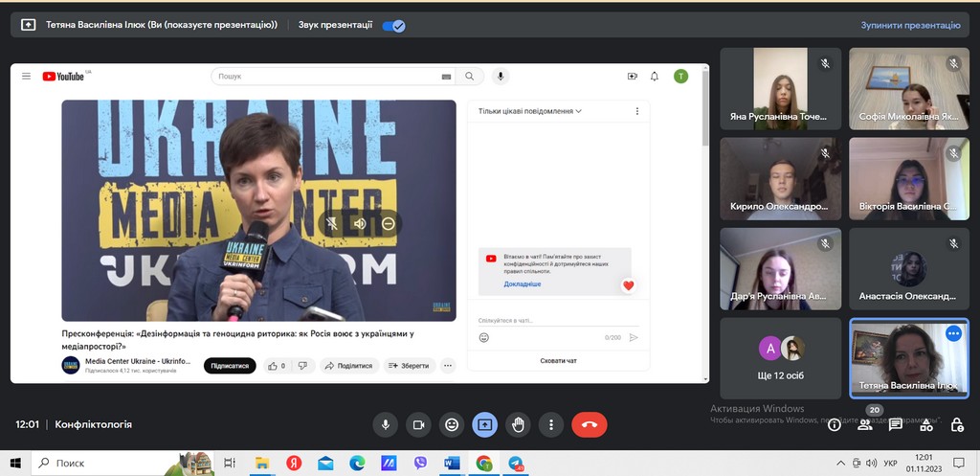Open meeting details info icon
Viewport: 980px width, 476px height.
pos(835,424)
